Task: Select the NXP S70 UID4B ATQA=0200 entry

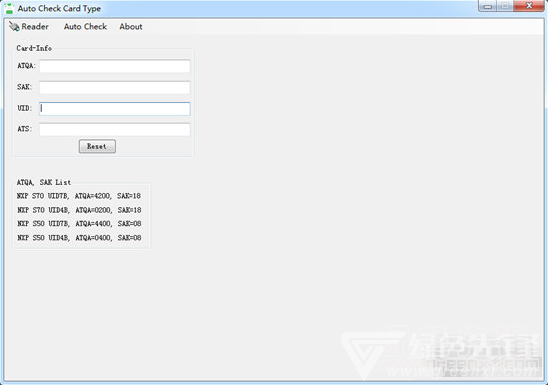Action: pyautogui.click(x=79, y=210)
